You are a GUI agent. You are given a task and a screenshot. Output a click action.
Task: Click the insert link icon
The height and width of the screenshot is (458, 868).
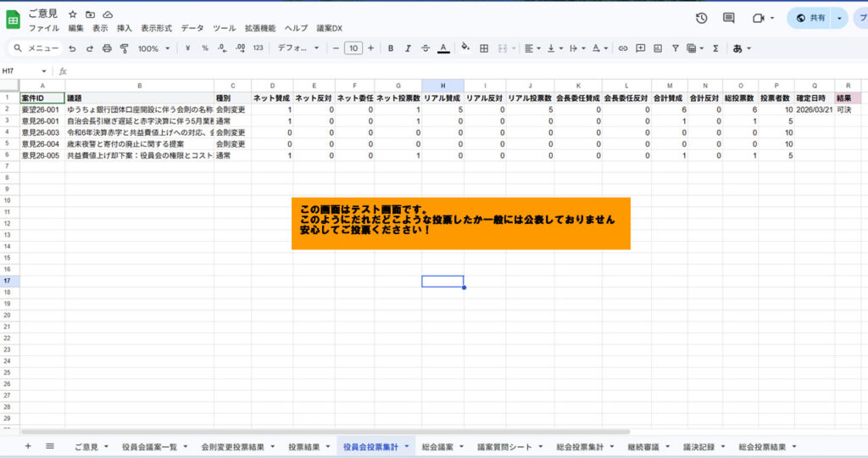[623, 48]
